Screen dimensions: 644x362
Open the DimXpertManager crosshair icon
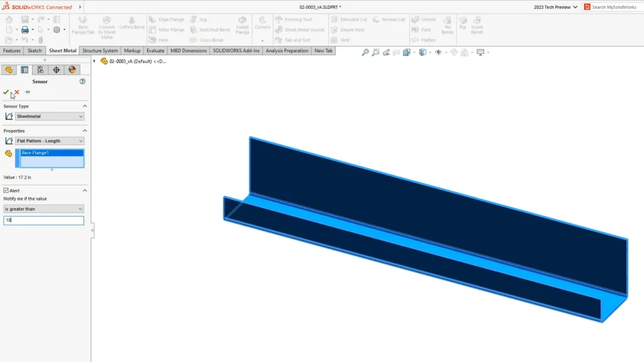tap(56, 70)
